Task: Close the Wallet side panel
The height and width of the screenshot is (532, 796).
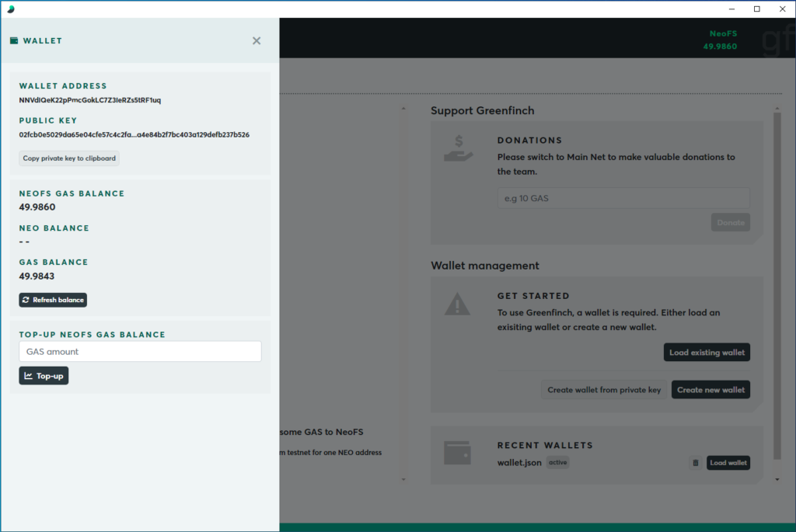Action: click(257, 41)
